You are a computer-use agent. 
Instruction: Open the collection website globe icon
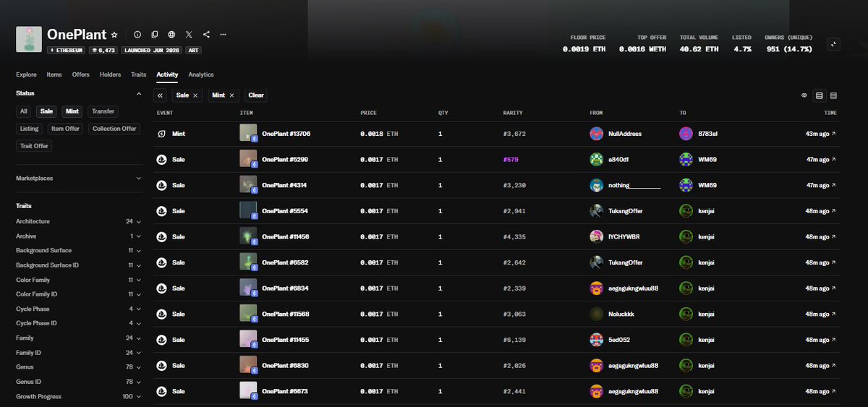click(171, 35)
